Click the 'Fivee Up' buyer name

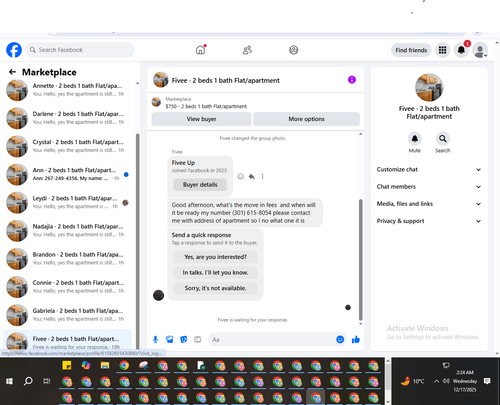click(x=183, y=163)
